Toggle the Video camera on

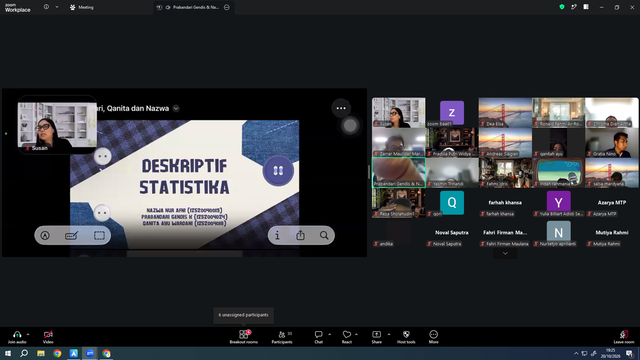tap(48, 337)
